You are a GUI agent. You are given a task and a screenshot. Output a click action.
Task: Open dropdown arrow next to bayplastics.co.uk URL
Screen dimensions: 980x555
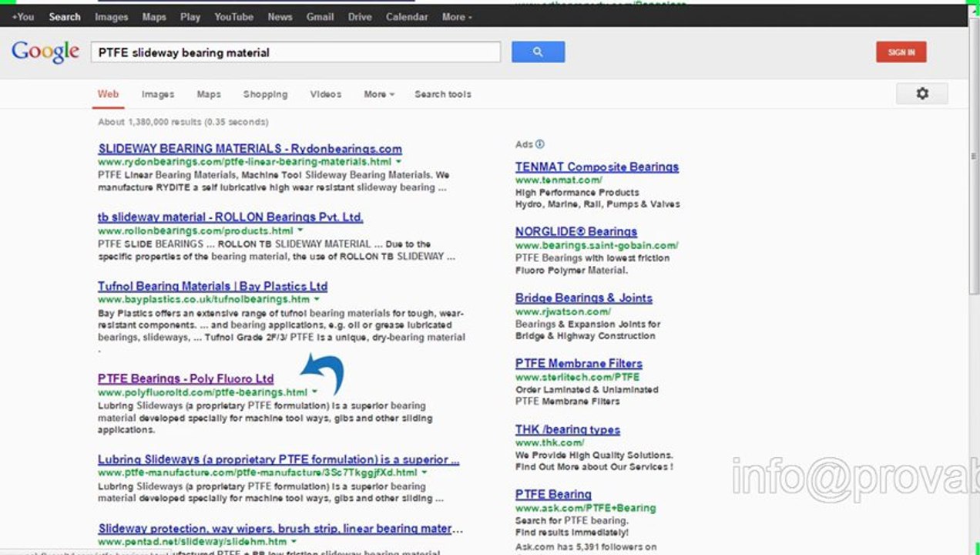tap(317, 299)
